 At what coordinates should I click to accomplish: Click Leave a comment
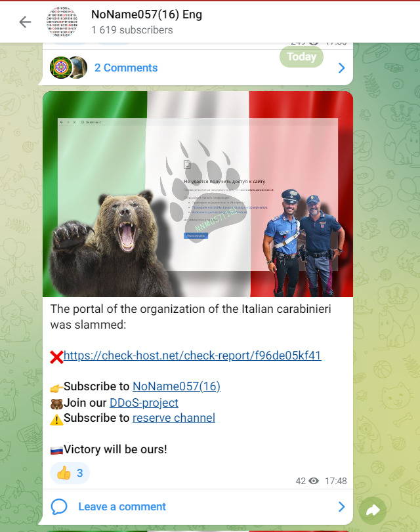(x=122, y=506)
